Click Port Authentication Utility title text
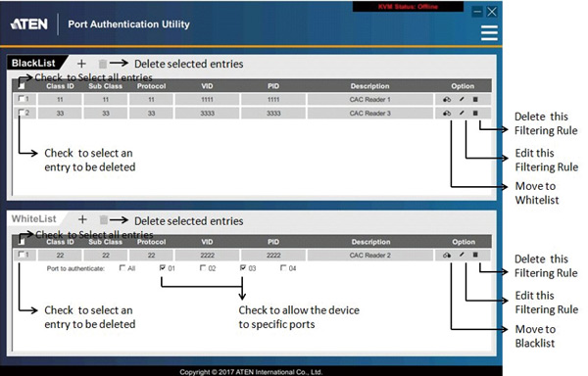This screenshot has width=588, height=376. coord(128,24)
